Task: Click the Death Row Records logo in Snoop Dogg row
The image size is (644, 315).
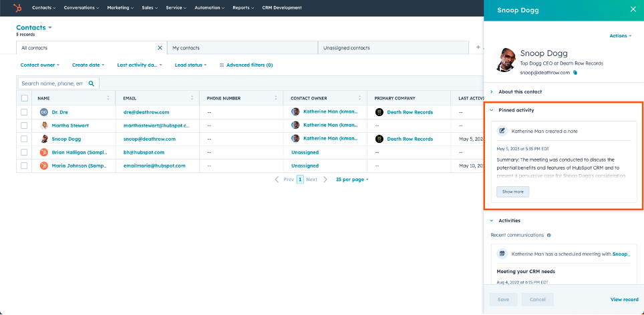Action: (x=379, y=139)
